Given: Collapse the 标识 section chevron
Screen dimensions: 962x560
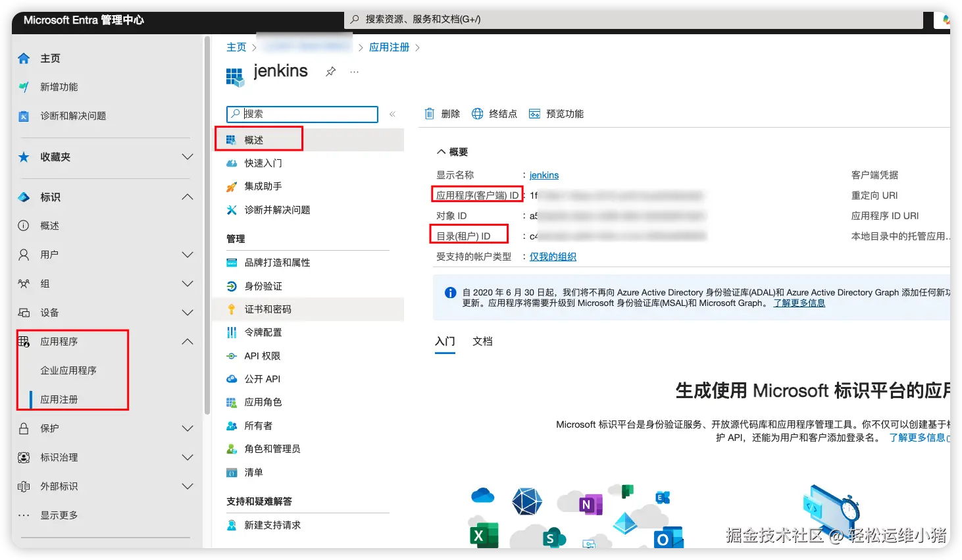Looking at the screenshot, I should click(x=188, y=197).
